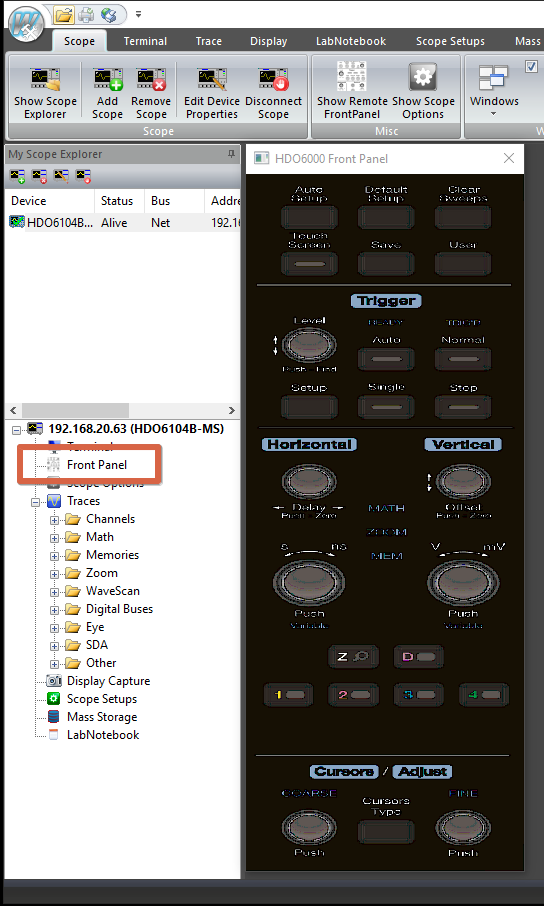This screenshot has width=544, height=906.
Task: Collapse the Traces tree node
Action: pos(35,502)
